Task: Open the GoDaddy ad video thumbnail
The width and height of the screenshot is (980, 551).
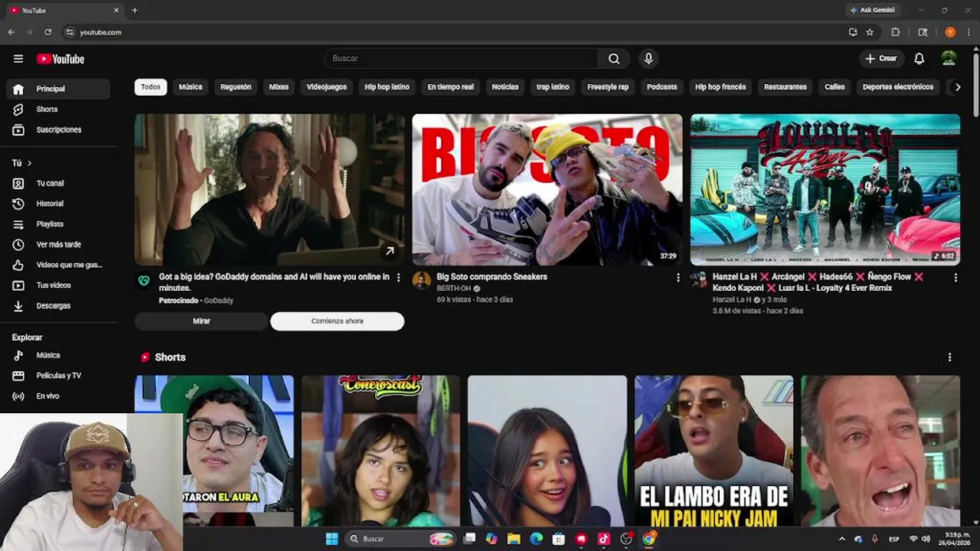Action: click(269, 189)
